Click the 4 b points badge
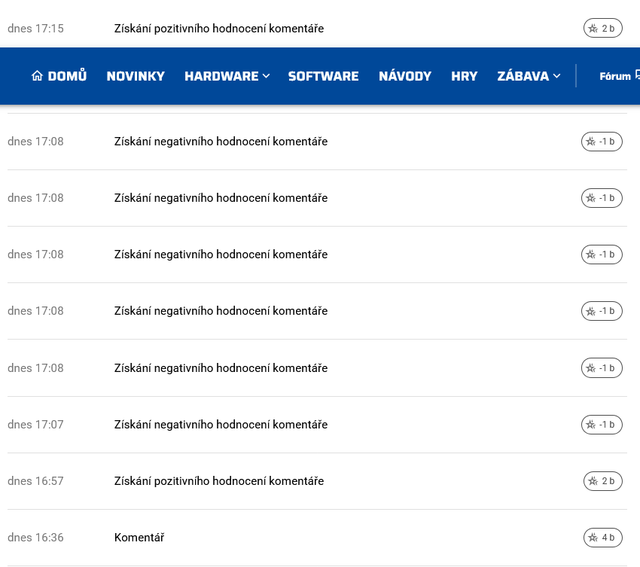 (x=602, y=538)
